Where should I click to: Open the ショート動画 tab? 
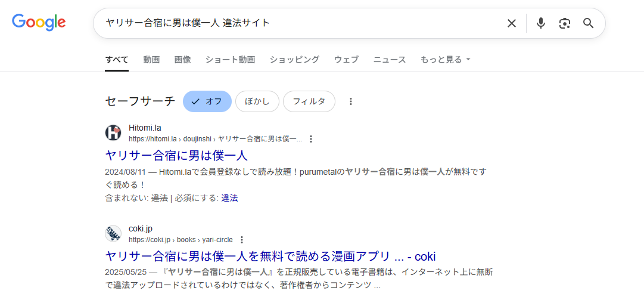pyautogui.click(x=231, y=60)
